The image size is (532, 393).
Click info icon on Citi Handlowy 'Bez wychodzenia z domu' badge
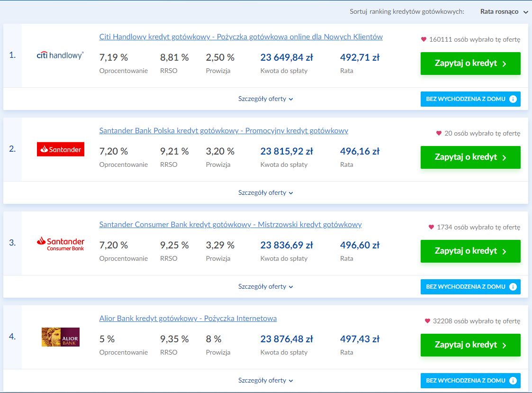pyautogui.click(x=513, y=99)
